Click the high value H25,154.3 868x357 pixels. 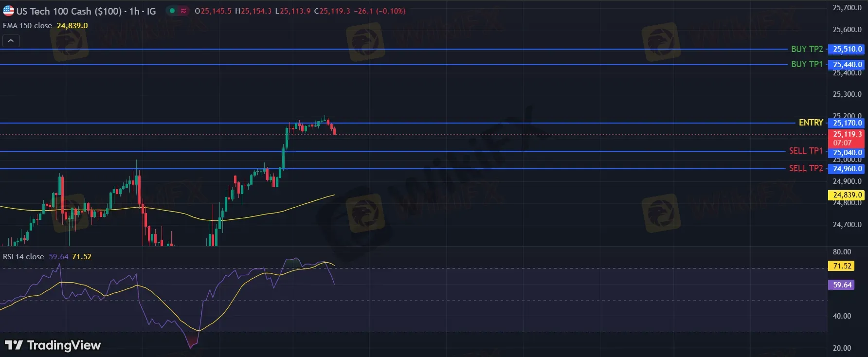pos(253,11)
